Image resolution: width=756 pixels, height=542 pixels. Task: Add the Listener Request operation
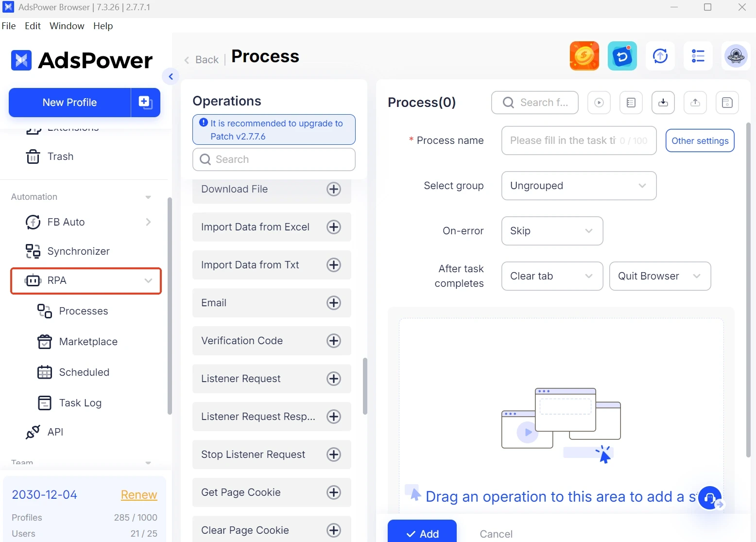coord(334,379)
